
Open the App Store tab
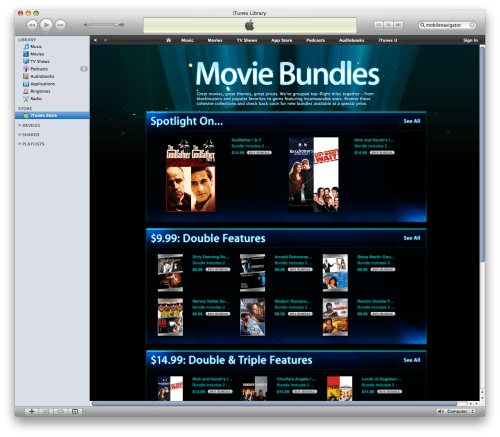282,40
